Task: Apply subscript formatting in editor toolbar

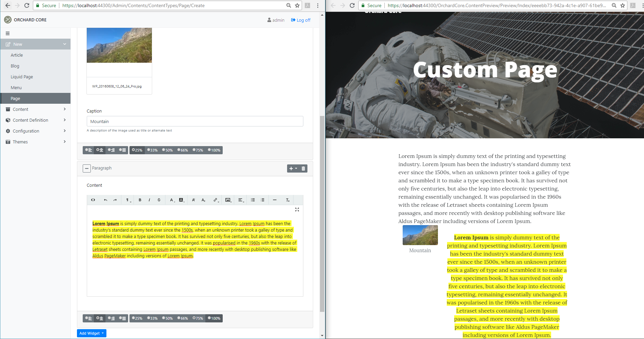Action: point(203,200)
